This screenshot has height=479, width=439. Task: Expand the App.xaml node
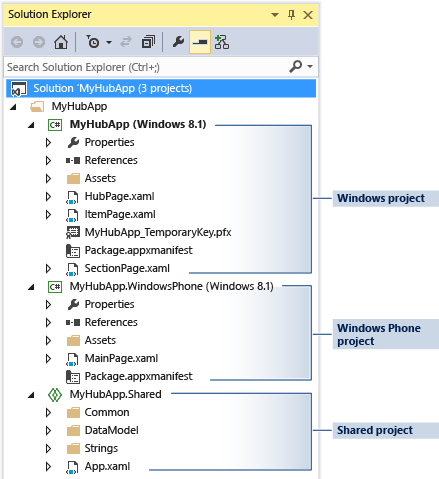point(48,467)
